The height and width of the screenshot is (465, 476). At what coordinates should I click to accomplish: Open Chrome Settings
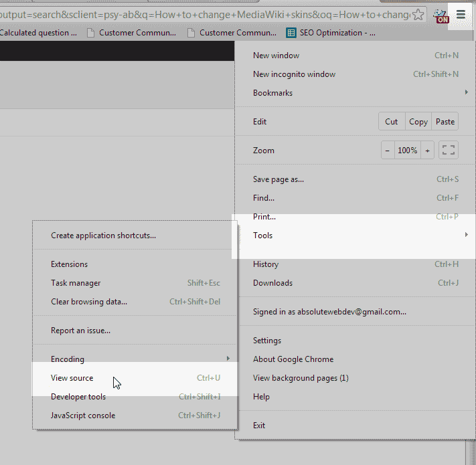point(355,341)
